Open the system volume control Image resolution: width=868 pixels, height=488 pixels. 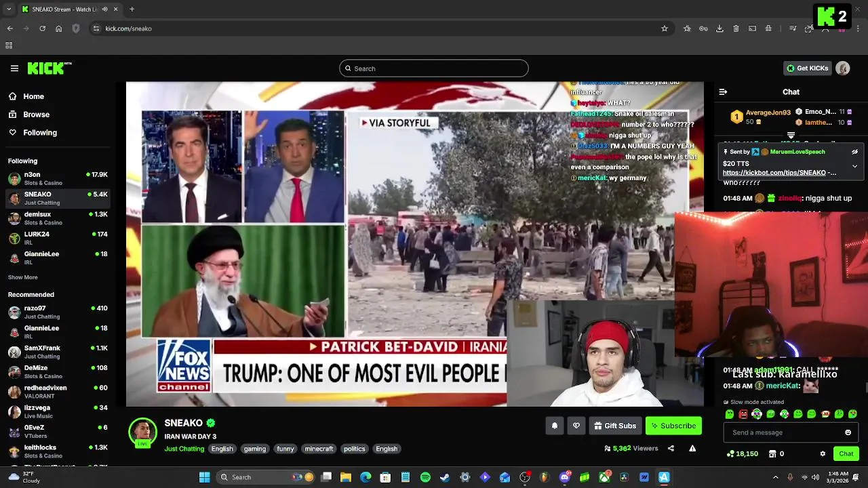(x=815, y=477)
